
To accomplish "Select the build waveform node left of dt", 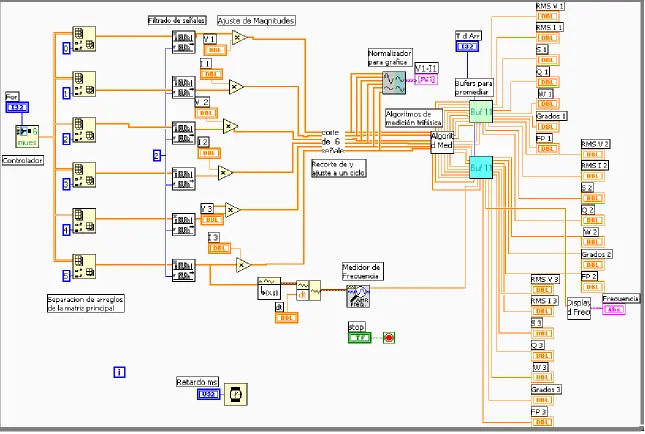I will pyautogui.click(x=269, y=288).
